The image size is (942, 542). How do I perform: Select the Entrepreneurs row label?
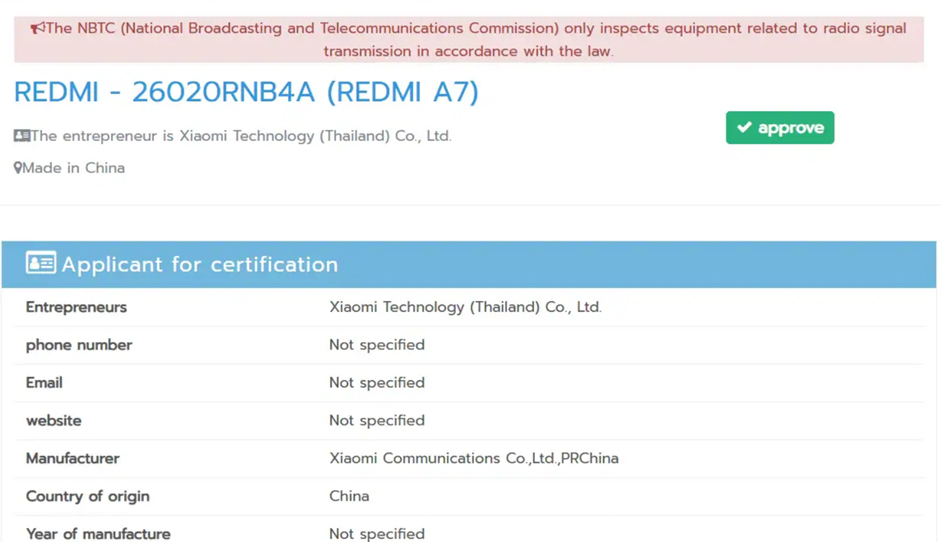76,307
